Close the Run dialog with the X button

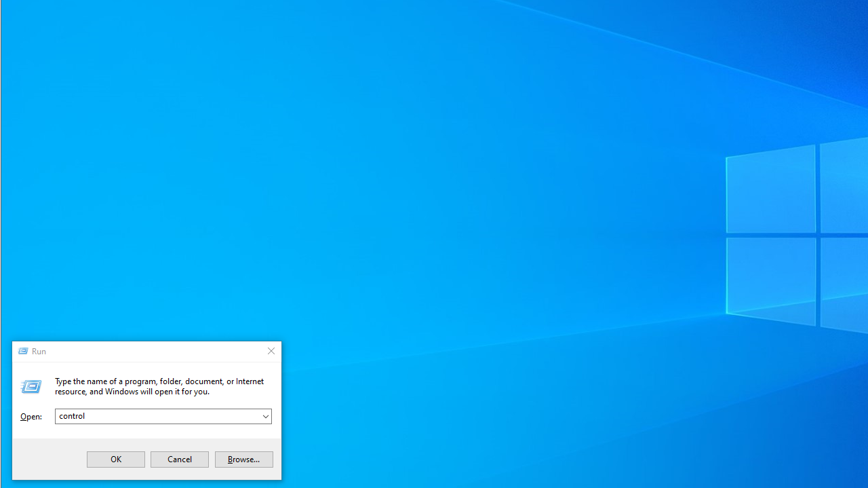coord(271,351)
